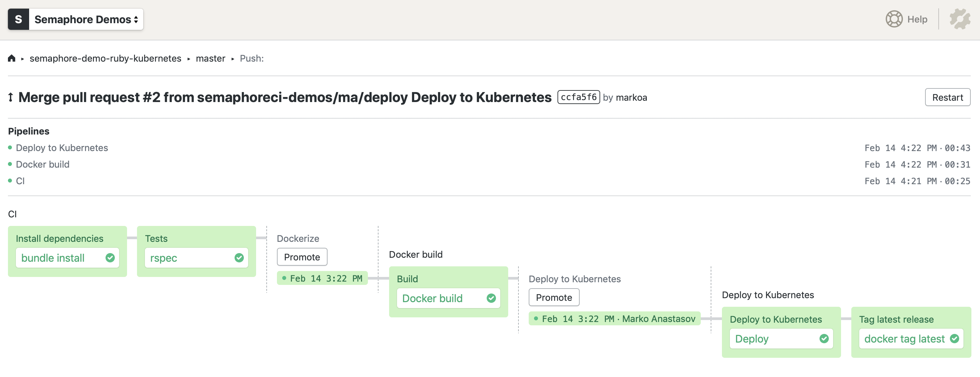Screen dimensions: 980x377
Task: Select Docker build pipeline in list
Action: pyautogui.click(x=43, y=165)
